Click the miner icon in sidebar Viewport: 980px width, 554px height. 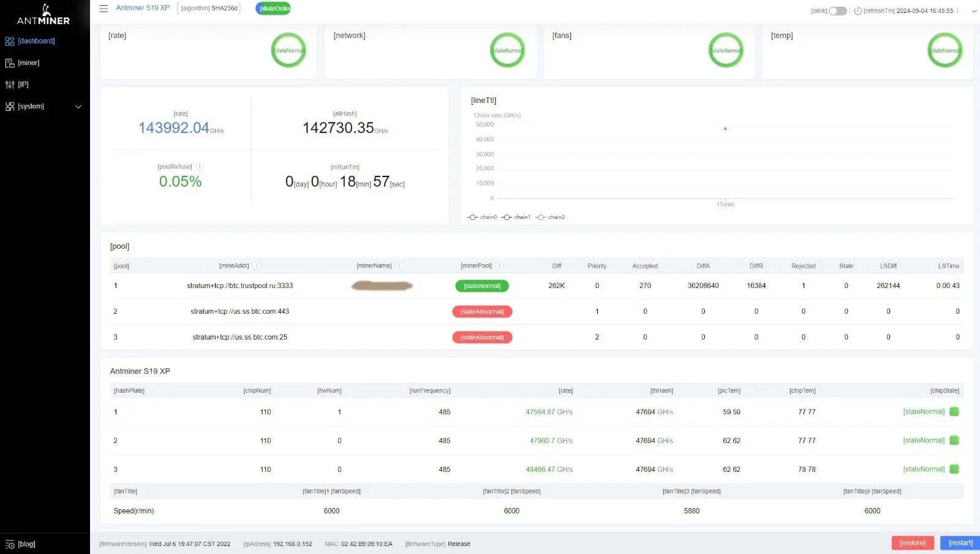point(10,63)
